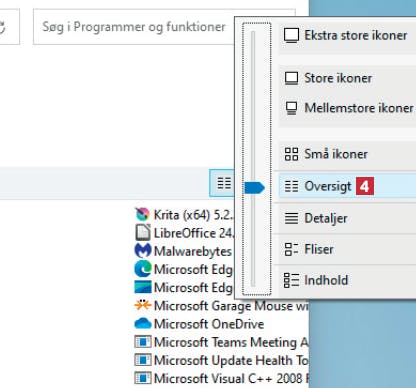Click the Krita program icon
The image size is (416, 388).
(x=143, y=214)
